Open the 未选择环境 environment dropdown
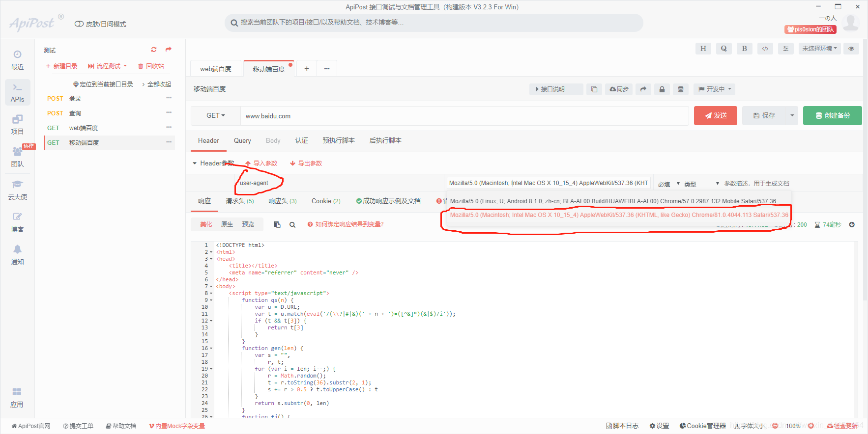Viewport: 868px width, 434px height. click(820, 49)
